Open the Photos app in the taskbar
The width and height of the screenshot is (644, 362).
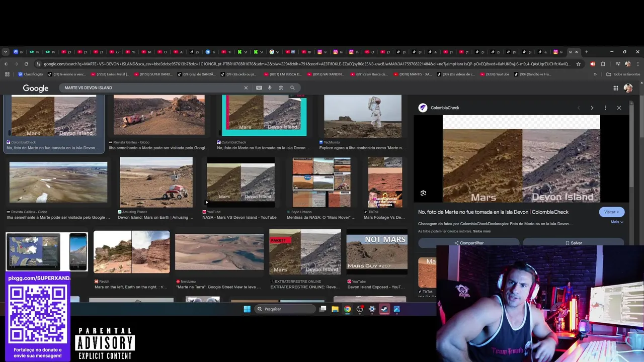point(397,309)
